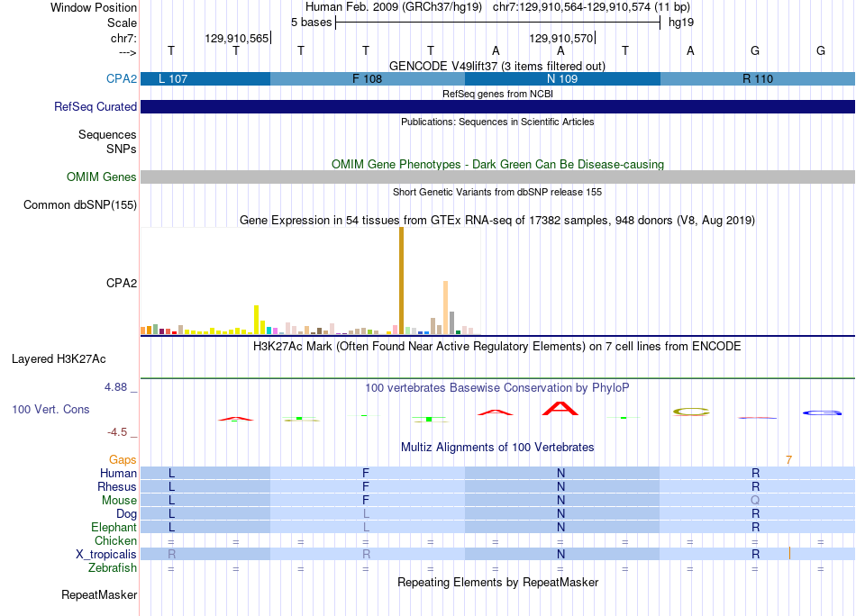
Task: Click the 4.88 conservation scale value
Action: tap(115, 387)
